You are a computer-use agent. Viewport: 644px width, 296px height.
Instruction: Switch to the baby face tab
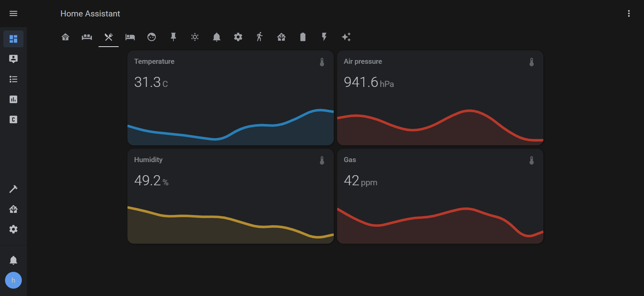pos(152,37)
